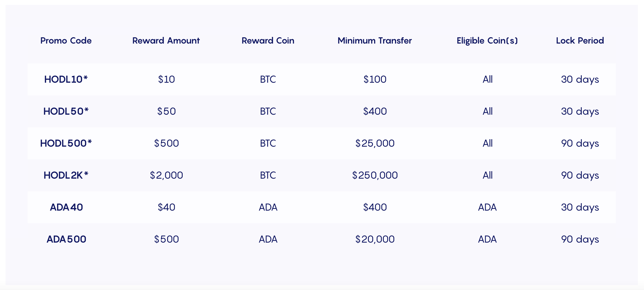644x290 pixels.
Task: Click the $25,000 minimum transfer value
Action: pos(375,143)
